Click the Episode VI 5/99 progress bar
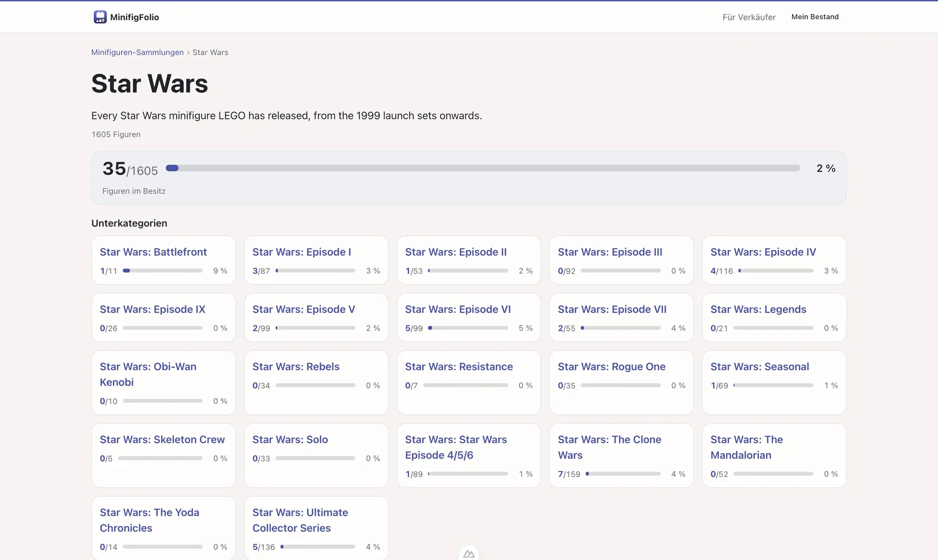This screenshot has height=560, width=938. click(468, 328)
